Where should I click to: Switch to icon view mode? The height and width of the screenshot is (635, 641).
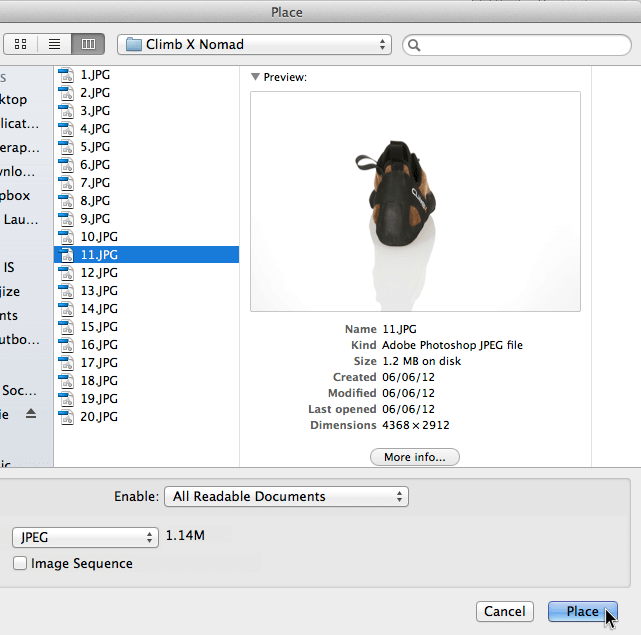coord(20,44)
